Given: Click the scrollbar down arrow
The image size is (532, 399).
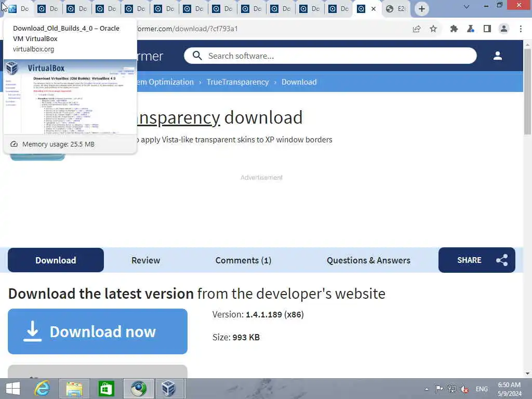Looking at the screenshot, I should [x=527, y=374].
